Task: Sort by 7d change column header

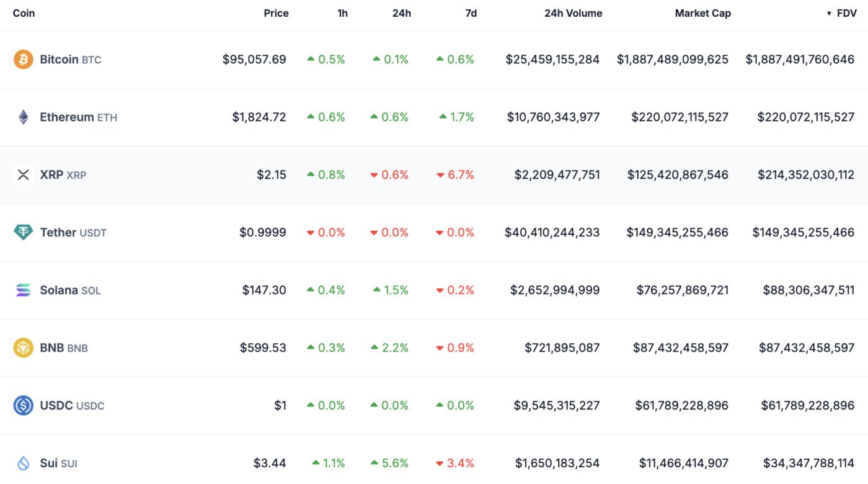Action: click(x=471, y=13)
